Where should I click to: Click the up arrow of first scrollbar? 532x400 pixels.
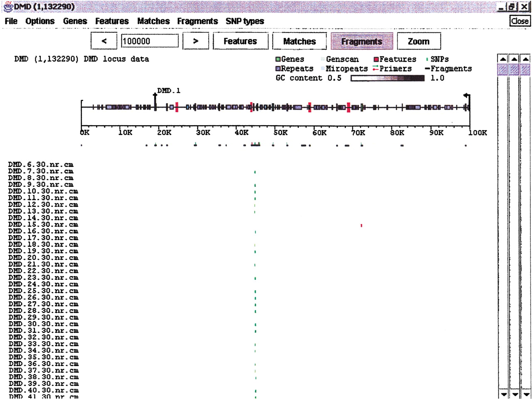pos(502,59)
